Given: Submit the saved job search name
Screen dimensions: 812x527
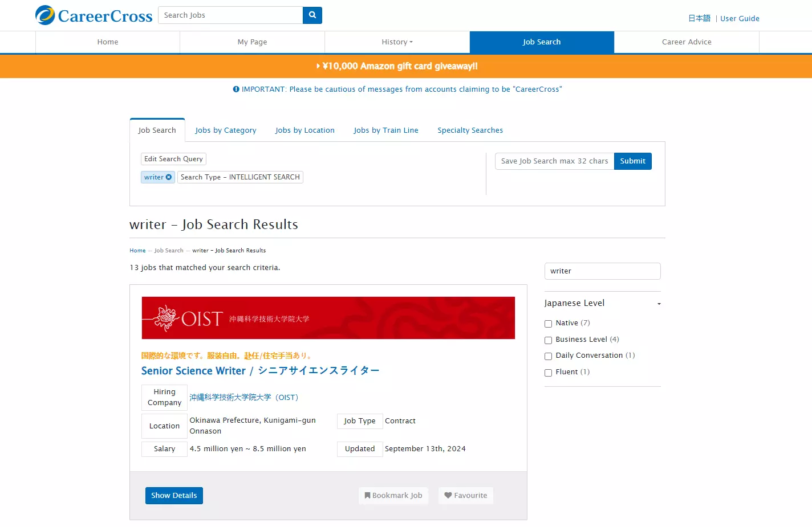Looking at the screenshot, I should click(633, 161).
